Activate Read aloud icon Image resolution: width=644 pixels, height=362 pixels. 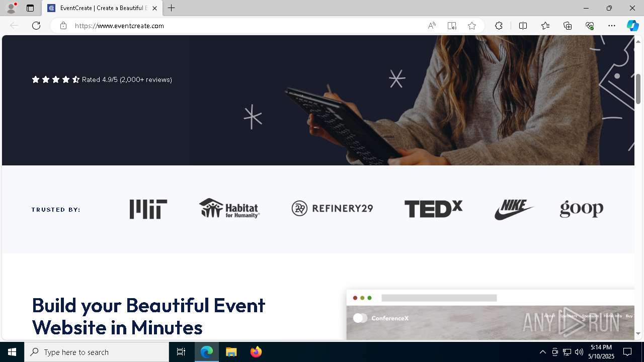click(432, 26)
